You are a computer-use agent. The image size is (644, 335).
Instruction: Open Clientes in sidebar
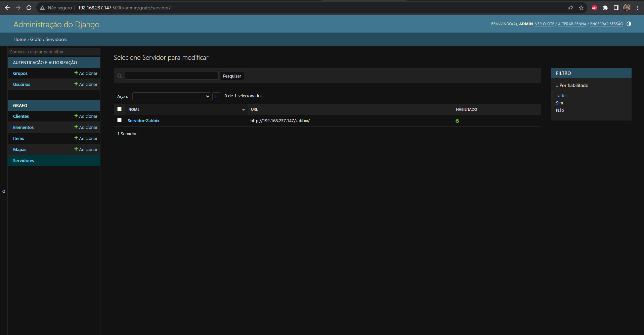21,116
